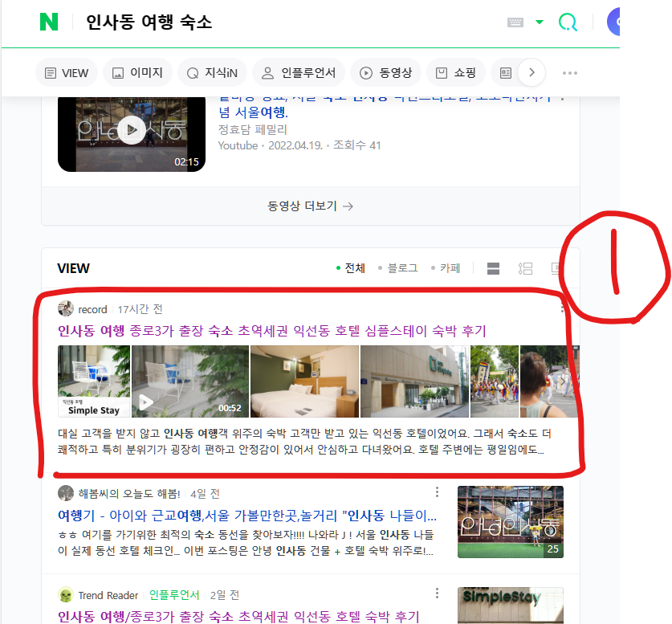Open the record blog author name
The height and width of the screenshot is (624, 672).
[x=92, y=309]
